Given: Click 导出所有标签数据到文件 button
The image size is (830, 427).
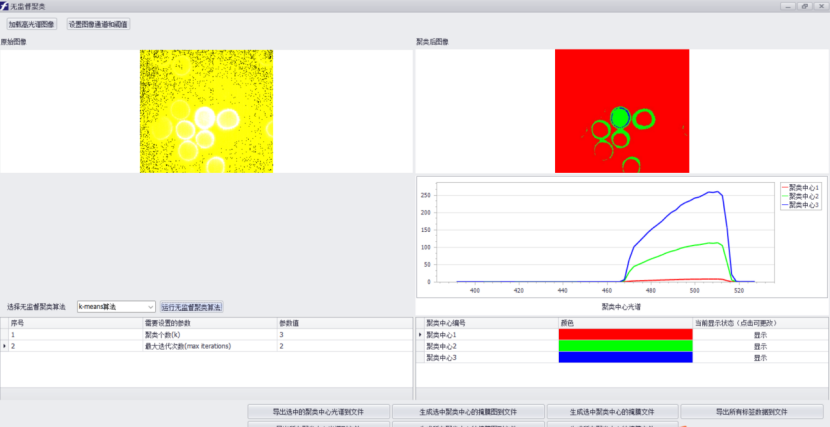Looking at the screenshot, I should (x=752, y=411).
